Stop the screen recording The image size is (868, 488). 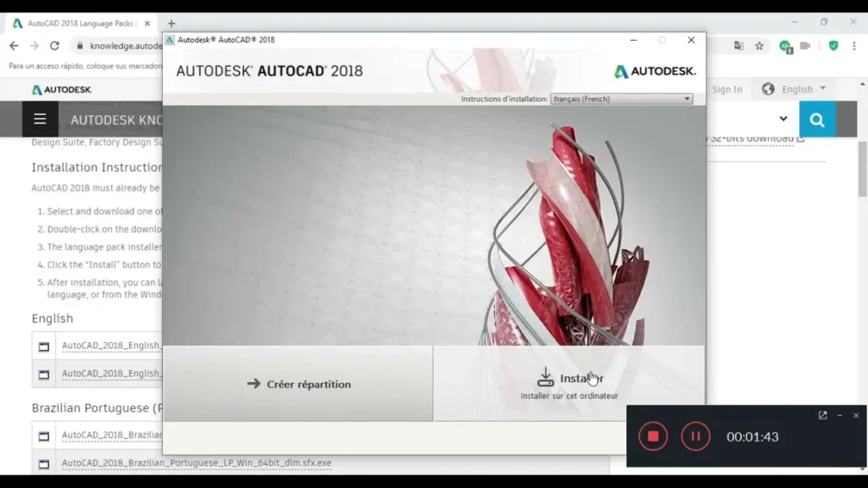tap(653, 436)
